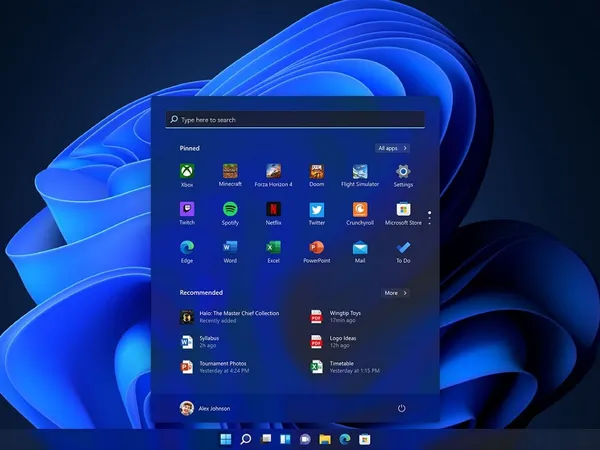Open the Twitch app
The image size is (600, 450).
tap(186, 210)
